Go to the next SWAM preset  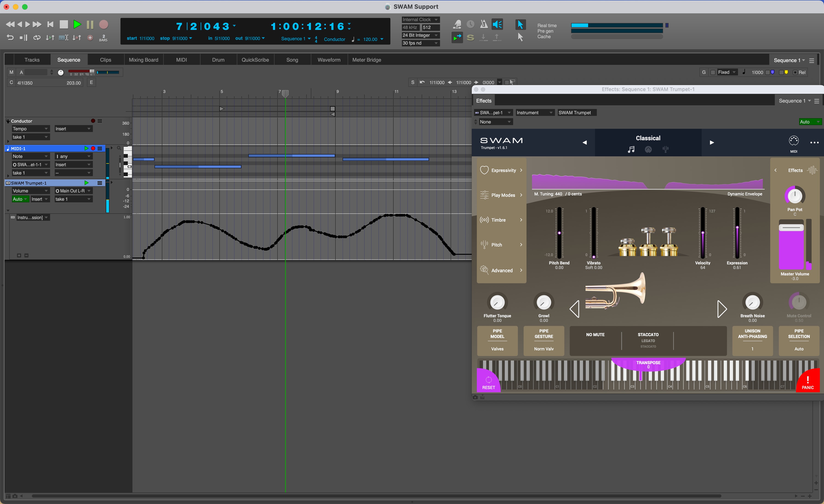[x=712, y=143]
